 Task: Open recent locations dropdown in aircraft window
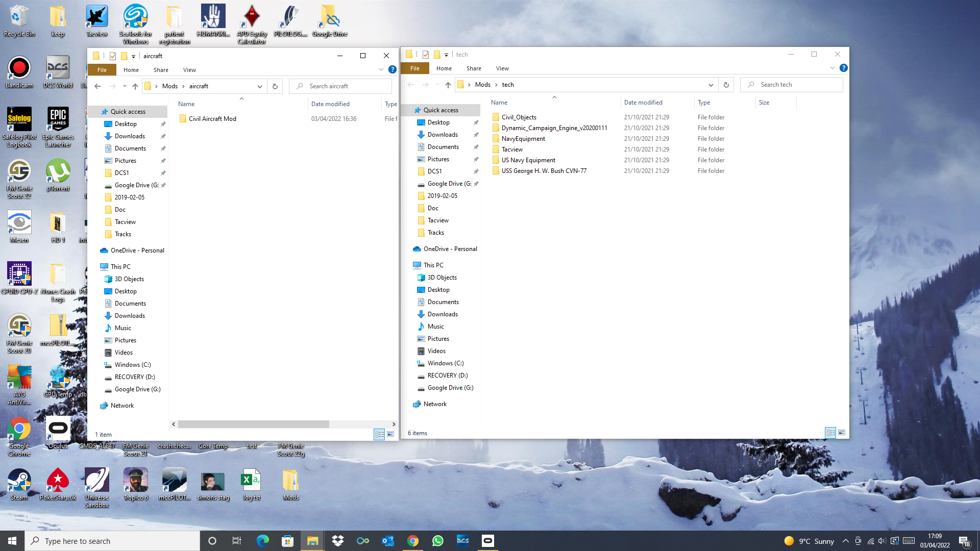click(x=125, y=86)
